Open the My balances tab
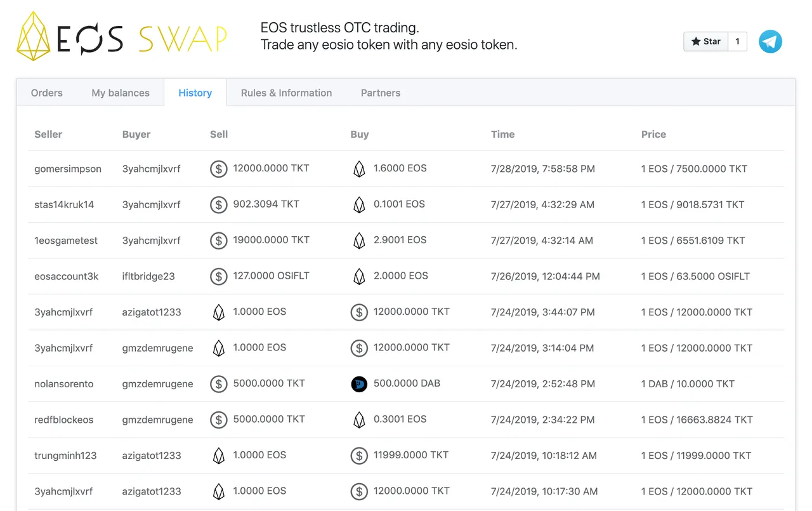Screen dimensions: 812x511 [x=121, y=93]
